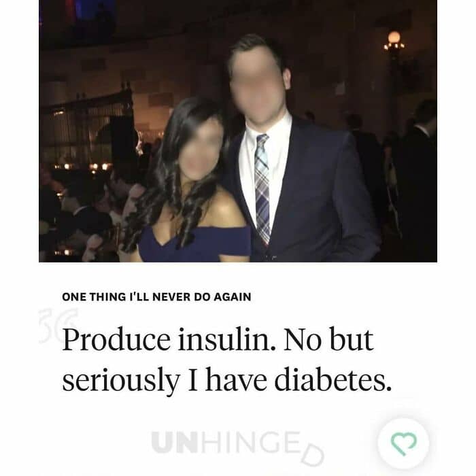Tap the woman's blurred face
Image resolution: width=476 pixels, height=476 pixels.
point(201,150)
